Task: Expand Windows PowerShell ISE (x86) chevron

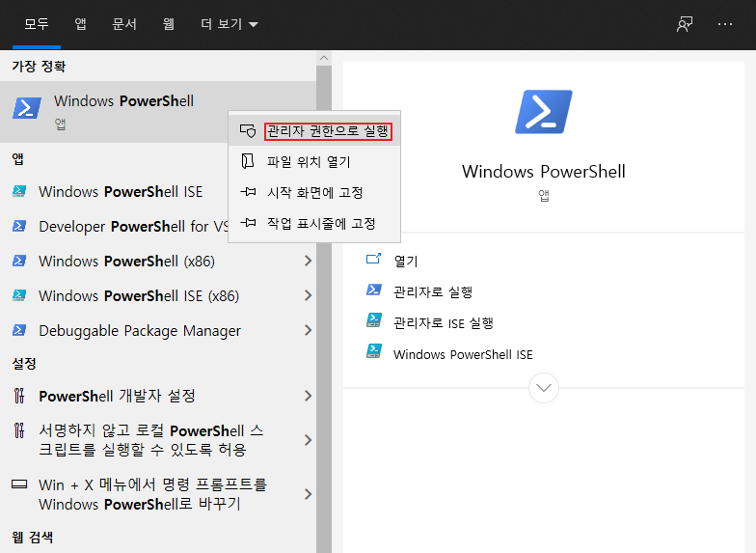Action: click(309, 295)
